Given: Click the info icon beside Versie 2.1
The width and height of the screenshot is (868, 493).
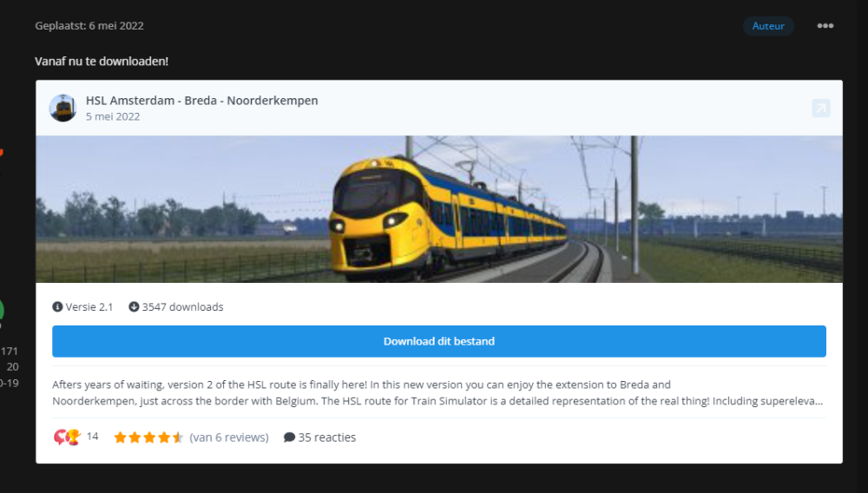Looking at the screenshot, I should coord(57,306).
